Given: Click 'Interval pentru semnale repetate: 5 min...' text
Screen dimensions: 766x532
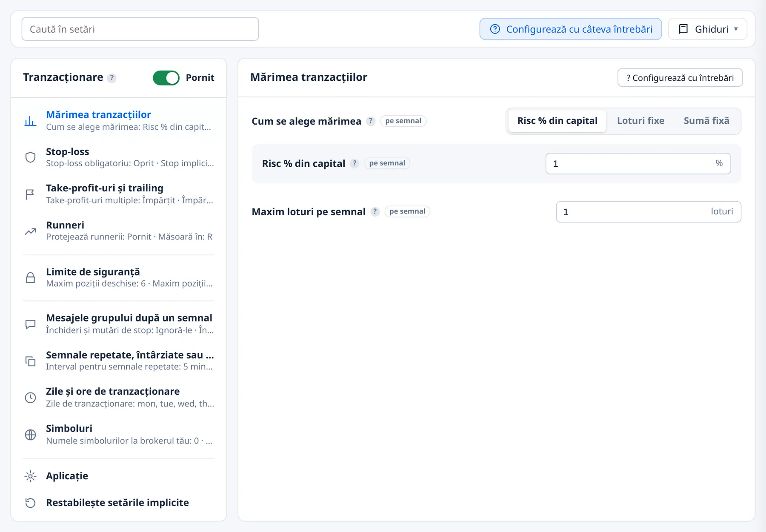Looking at the screenshot, I should pos(129,367).
